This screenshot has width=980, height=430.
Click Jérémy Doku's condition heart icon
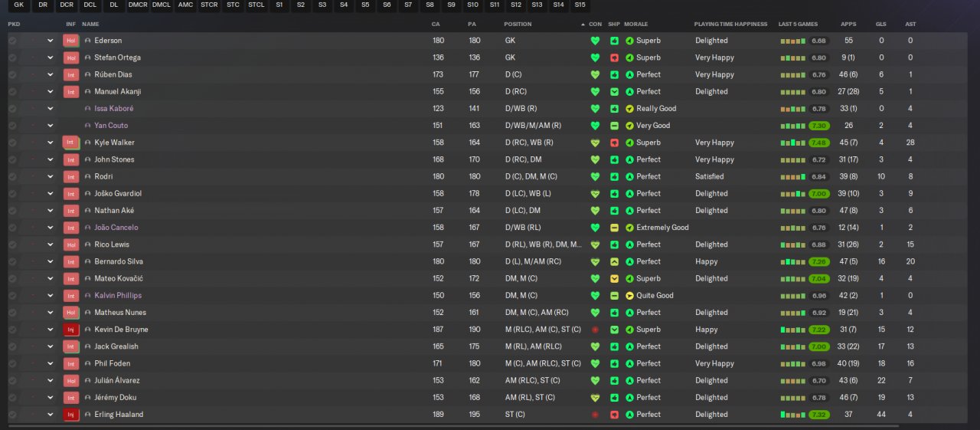click(x=595, y=398)
